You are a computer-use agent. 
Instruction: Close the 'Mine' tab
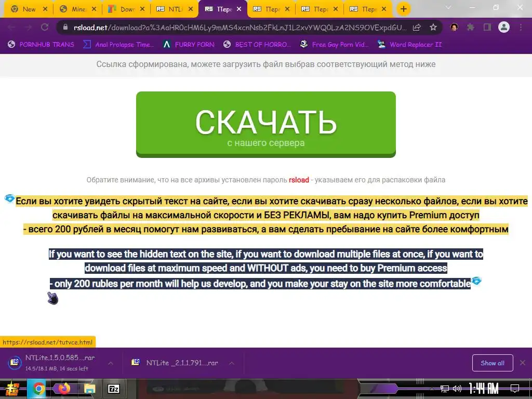(x=94, y=9)
